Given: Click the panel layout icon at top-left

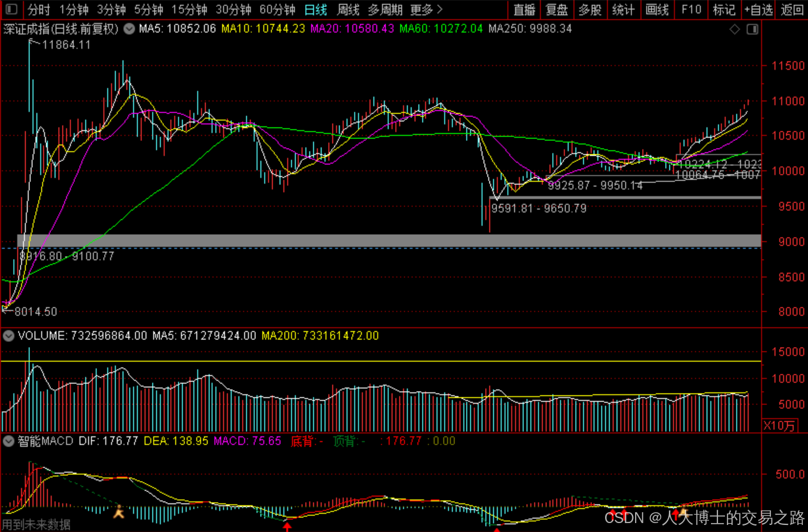Looking at the screenshot, I should point(11,10).
